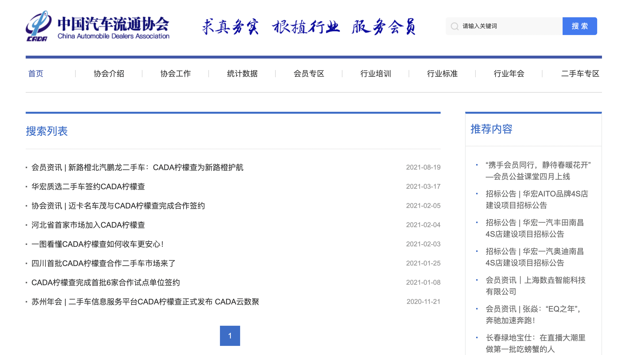Open the 二手车专区 menu item
Viewport: 644px width, 355px height.
coord(580,74)
